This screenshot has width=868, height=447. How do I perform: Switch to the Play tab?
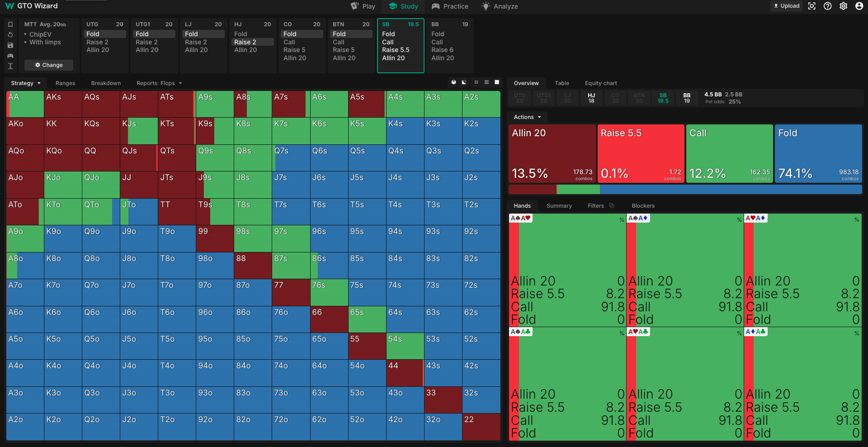(363, 6)
